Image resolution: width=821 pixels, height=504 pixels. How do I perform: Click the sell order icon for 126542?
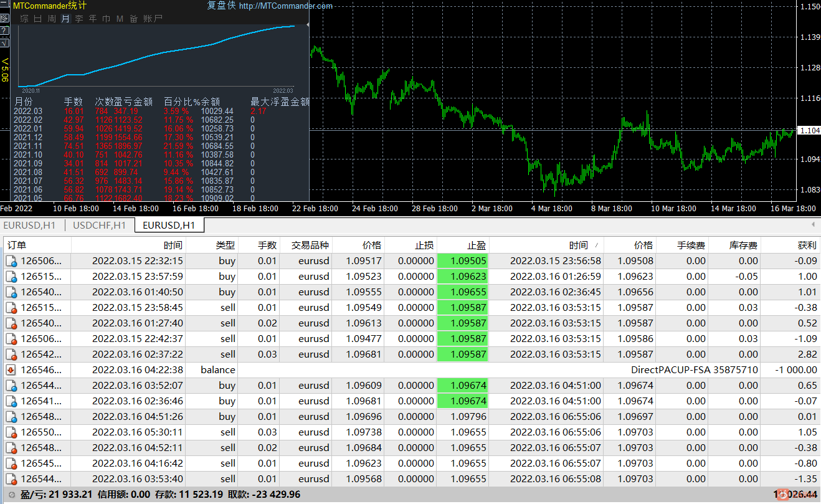click(12, 354)
